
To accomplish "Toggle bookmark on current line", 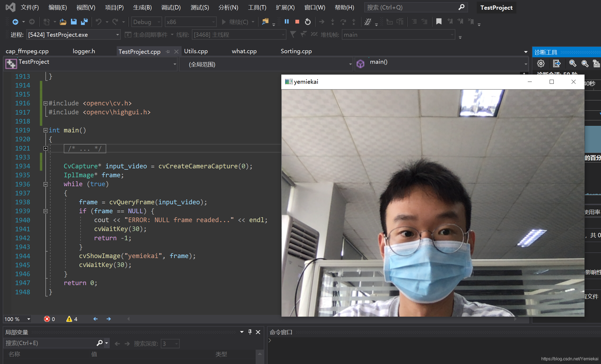I will pos(439,22).
